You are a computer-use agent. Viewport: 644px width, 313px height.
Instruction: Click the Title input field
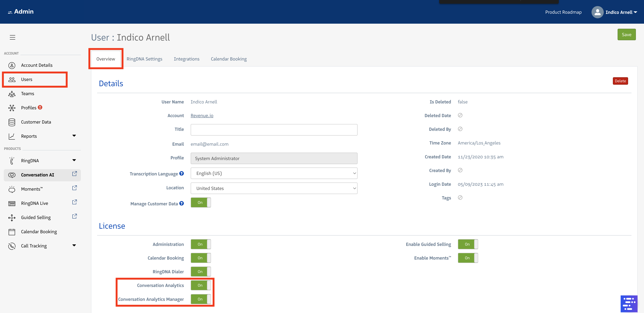274,130
